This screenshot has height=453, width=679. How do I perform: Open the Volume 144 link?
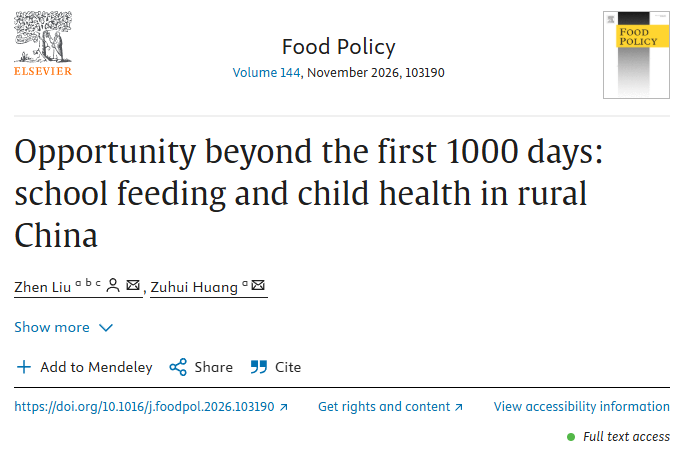(x=266, y=72)
